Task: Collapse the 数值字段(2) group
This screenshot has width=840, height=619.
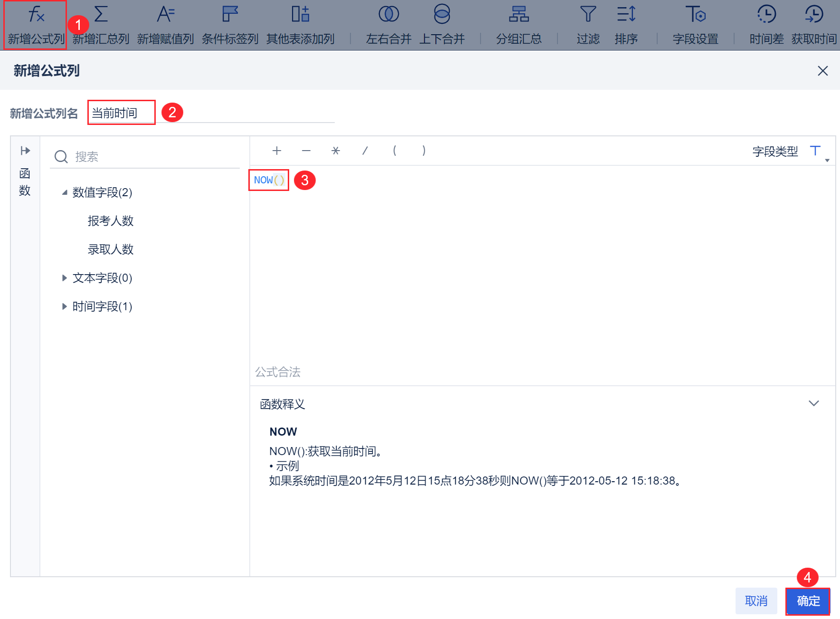Action: (x=65, y=192)
